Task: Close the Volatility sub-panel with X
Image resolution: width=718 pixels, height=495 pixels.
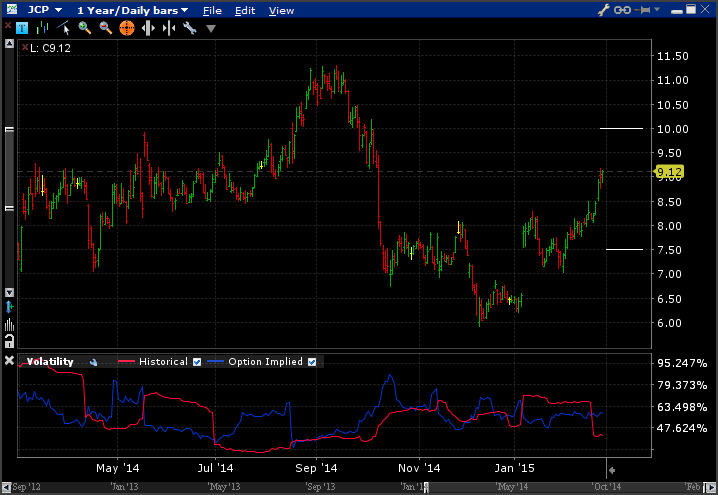Action: (x=9, y=361)
